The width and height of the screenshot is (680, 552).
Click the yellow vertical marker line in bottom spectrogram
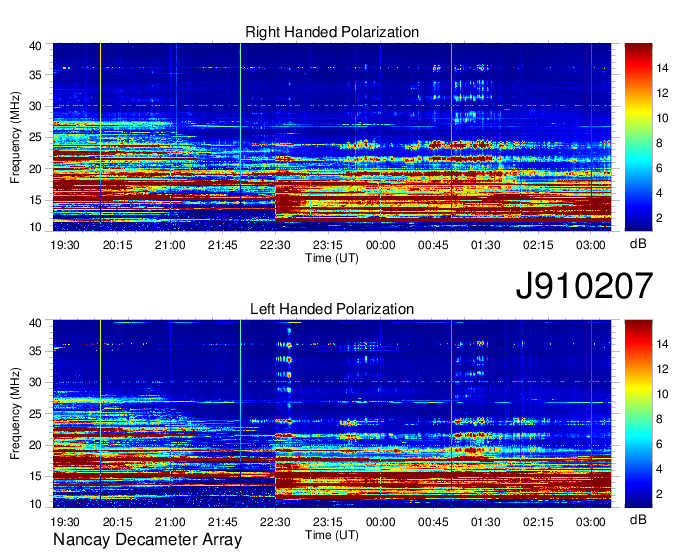click(x=100, y=408)
